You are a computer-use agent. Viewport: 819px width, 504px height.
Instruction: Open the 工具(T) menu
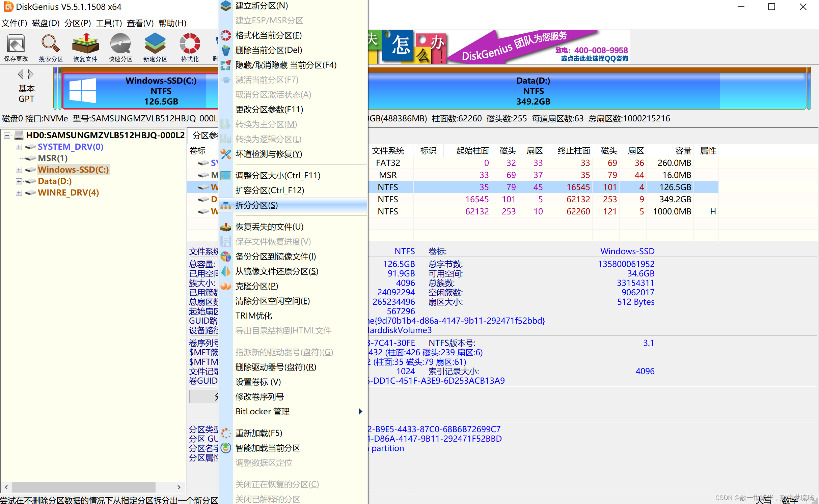[109, 23]
